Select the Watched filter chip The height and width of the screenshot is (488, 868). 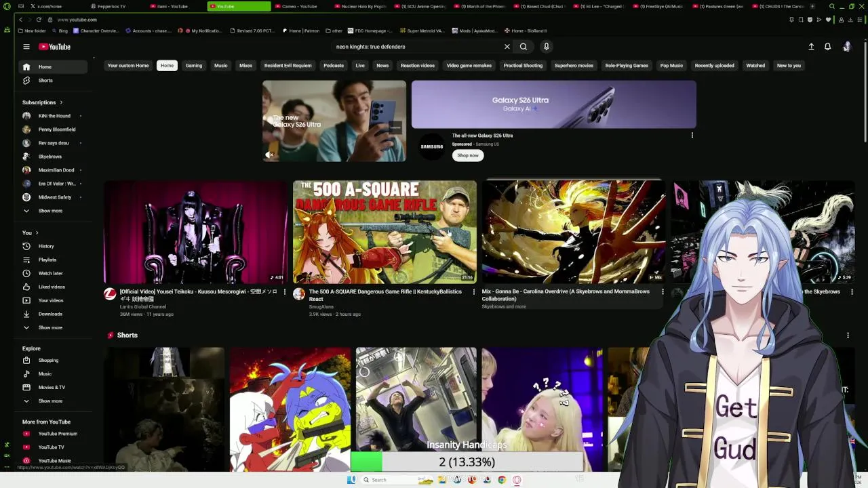[x=755, y=66]
